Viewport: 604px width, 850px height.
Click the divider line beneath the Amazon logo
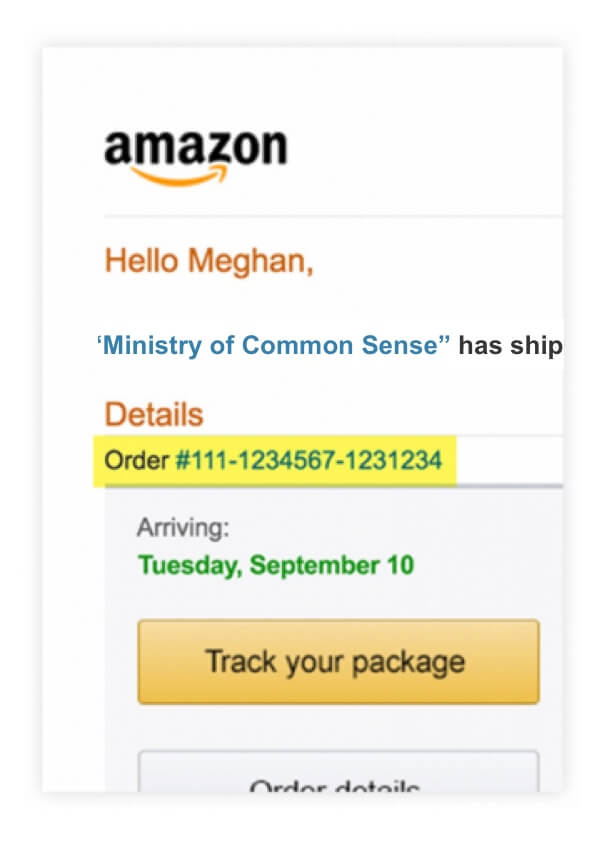(333, 216)
